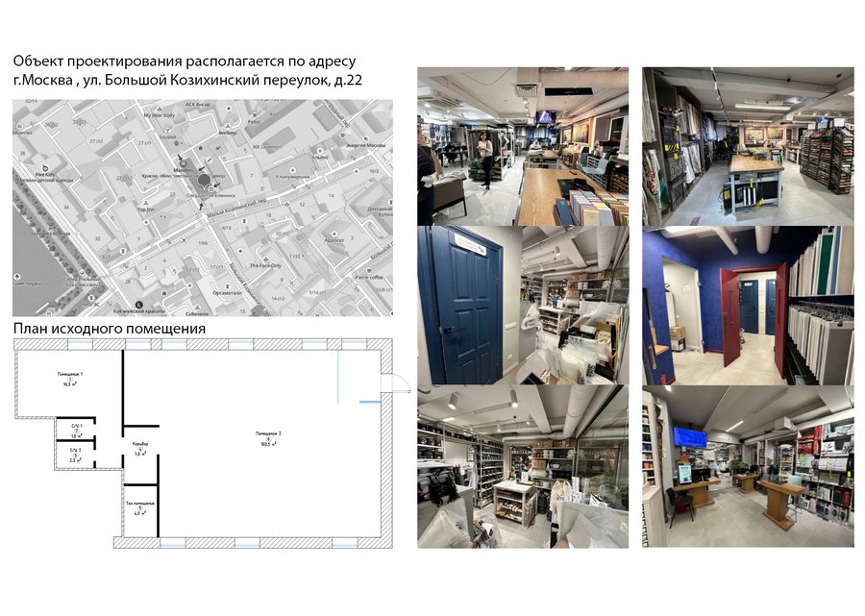Viewport: 865px width, 616px height.
Task: Click the 'Помещение 1' room label in the plan
Action: coord(70,374)
